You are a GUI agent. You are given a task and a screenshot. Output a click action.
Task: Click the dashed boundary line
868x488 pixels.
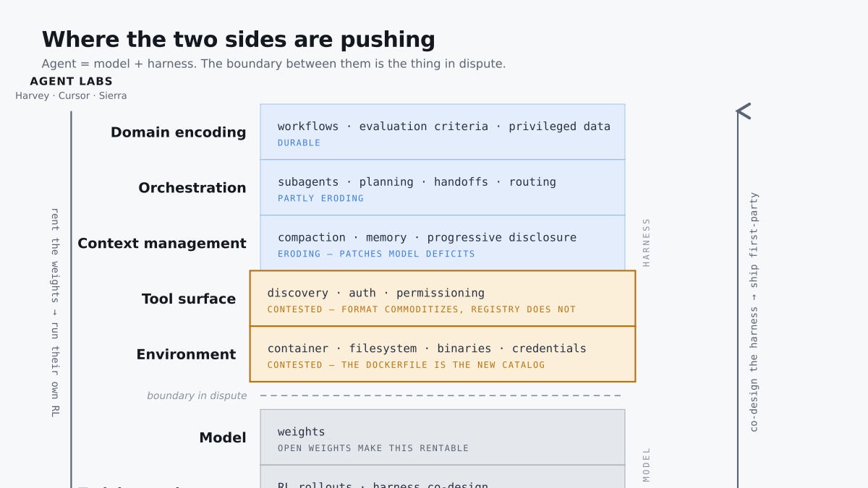click(x=441, y=395)
